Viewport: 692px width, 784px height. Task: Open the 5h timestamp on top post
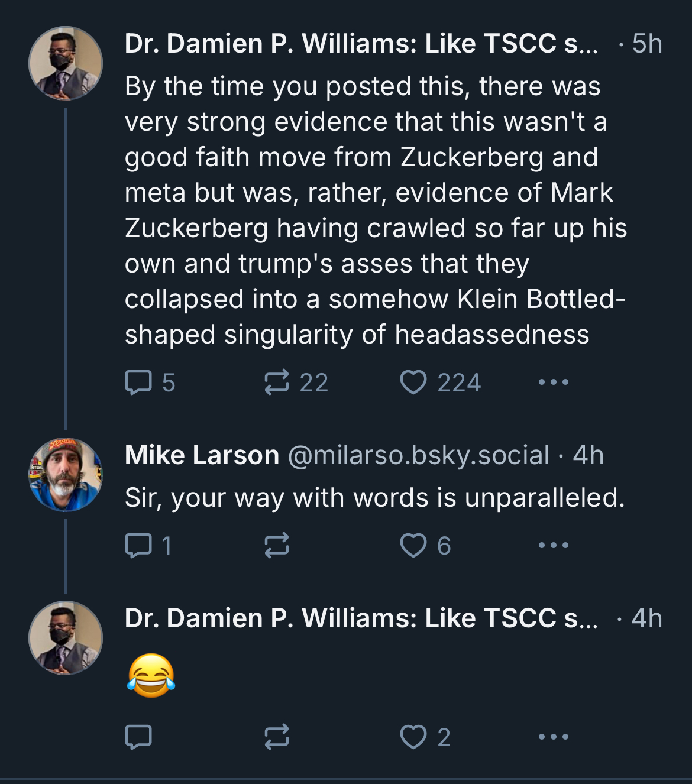click(x=647, y=44)
